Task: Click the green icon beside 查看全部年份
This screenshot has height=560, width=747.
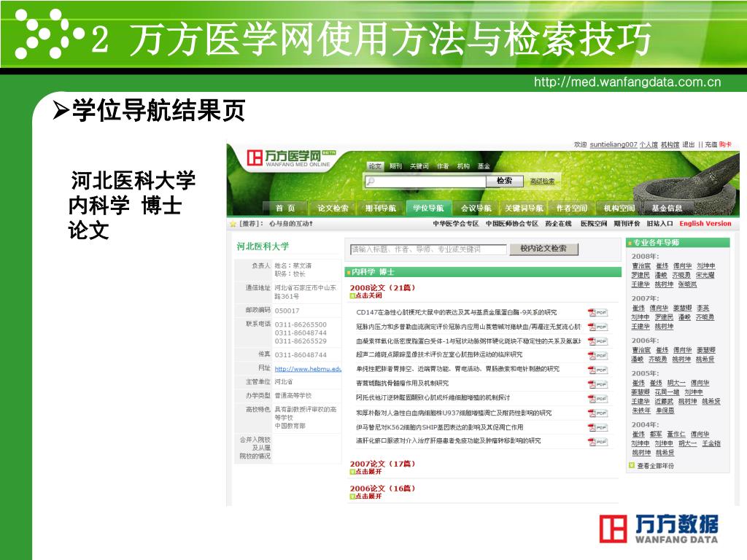Action: tap(632, 465)
